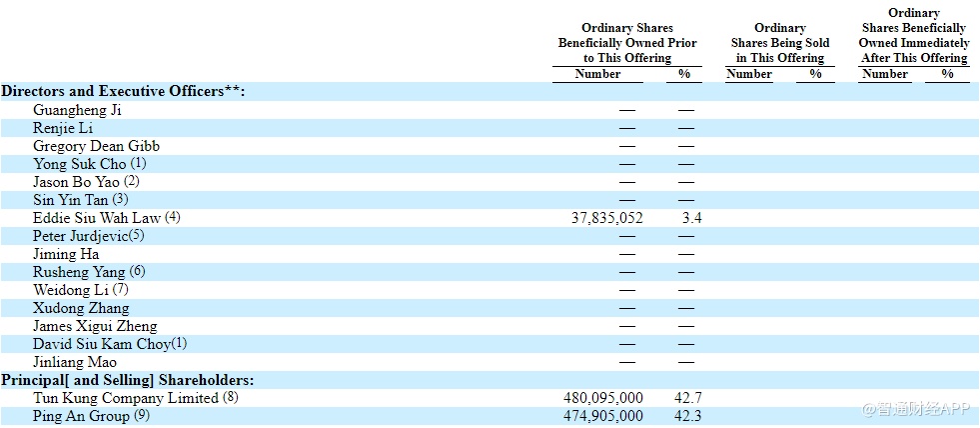Image resolution: width=980 pixels, height=428 pixels.
Task: Click Gregory Dean Gibb in the table
Action: 96,146
